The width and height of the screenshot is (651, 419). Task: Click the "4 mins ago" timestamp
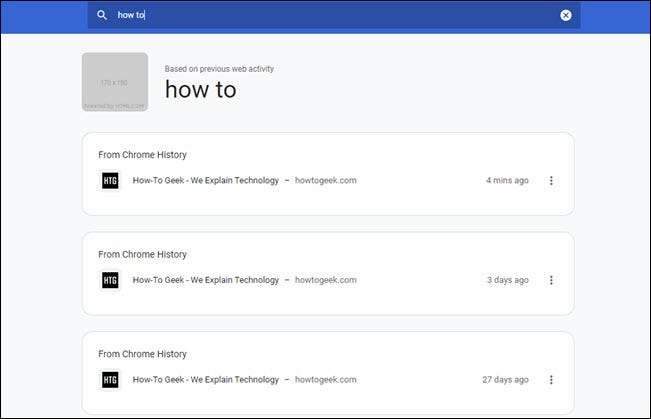tap(507, 181)
